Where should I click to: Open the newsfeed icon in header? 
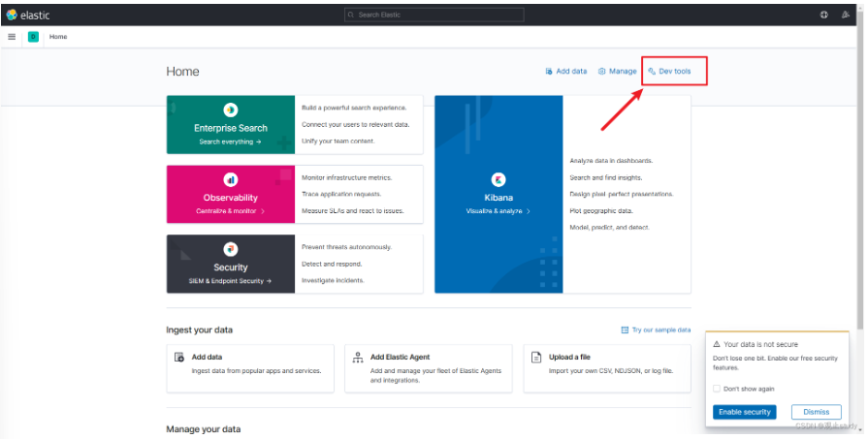coord(846,15)
